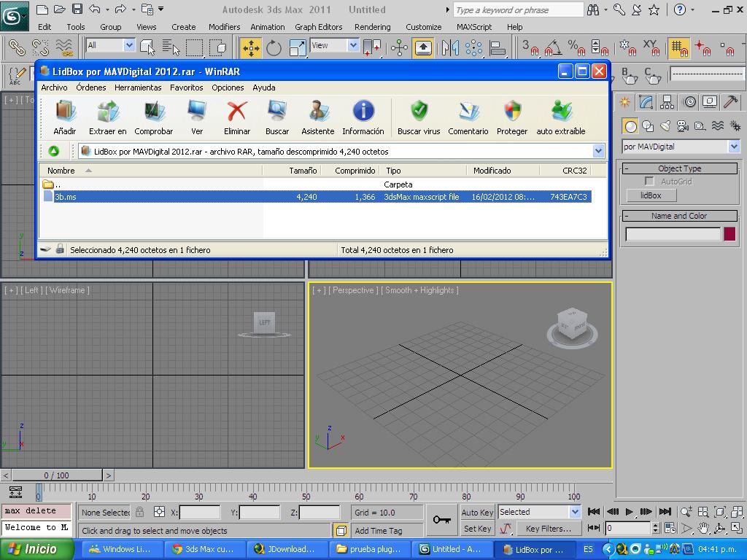
Task: Expand the WinRAR archive path dropdown
Action: coord(599,152)
